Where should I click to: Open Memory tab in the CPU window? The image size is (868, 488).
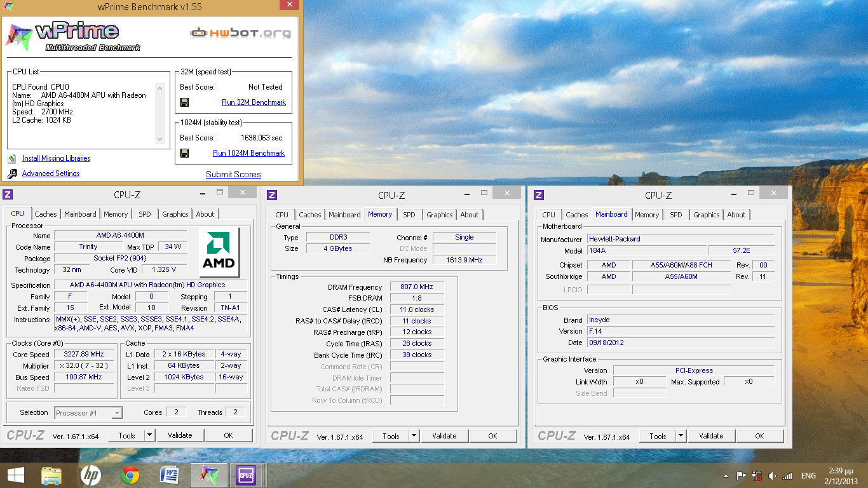tap(116, 214)
